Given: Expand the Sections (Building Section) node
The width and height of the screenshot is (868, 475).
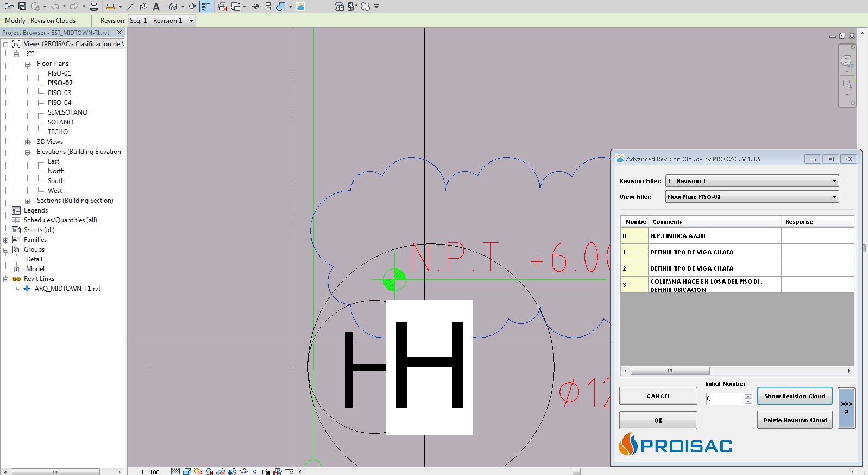Looking at the screenshot, I should pyautogui.click(x=27, y=201).
